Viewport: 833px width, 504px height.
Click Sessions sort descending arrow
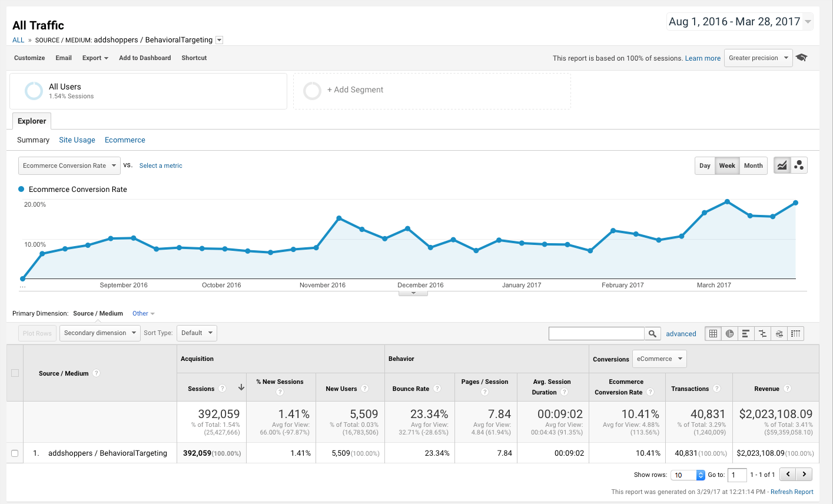(241, 387)
